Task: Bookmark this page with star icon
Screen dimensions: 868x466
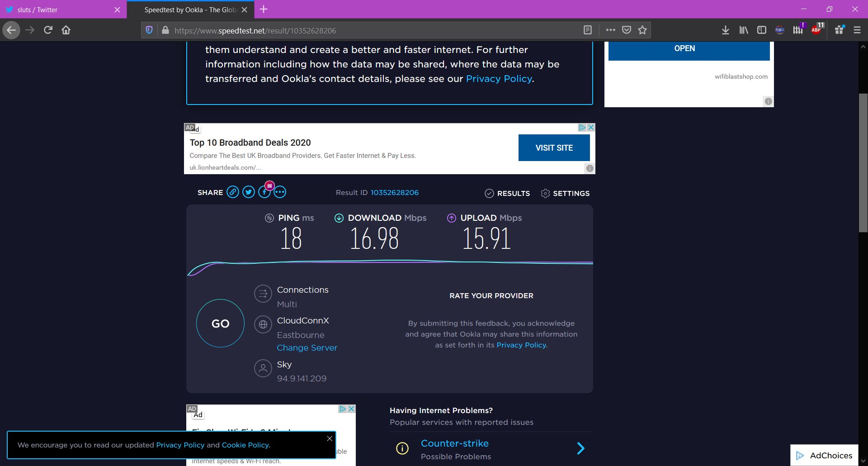Action: [642, 30]
